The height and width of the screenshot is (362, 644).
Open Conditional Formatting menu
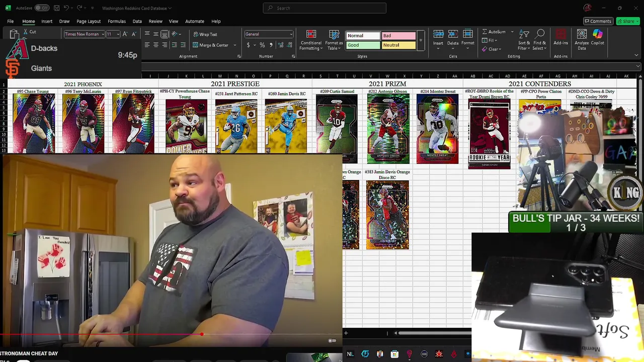[311, 40]
